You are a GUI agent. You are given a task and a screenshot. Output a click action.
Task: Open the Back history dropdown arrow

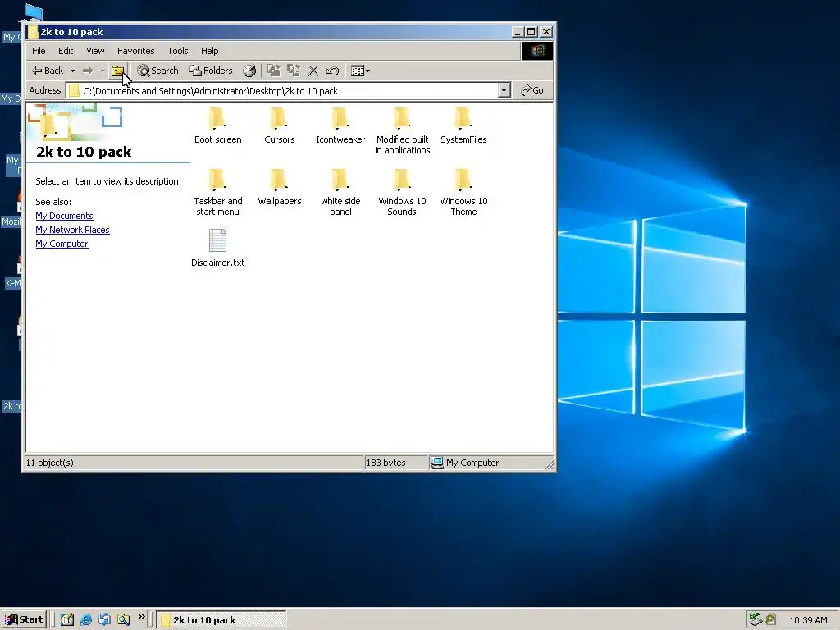tap(72, 71)
